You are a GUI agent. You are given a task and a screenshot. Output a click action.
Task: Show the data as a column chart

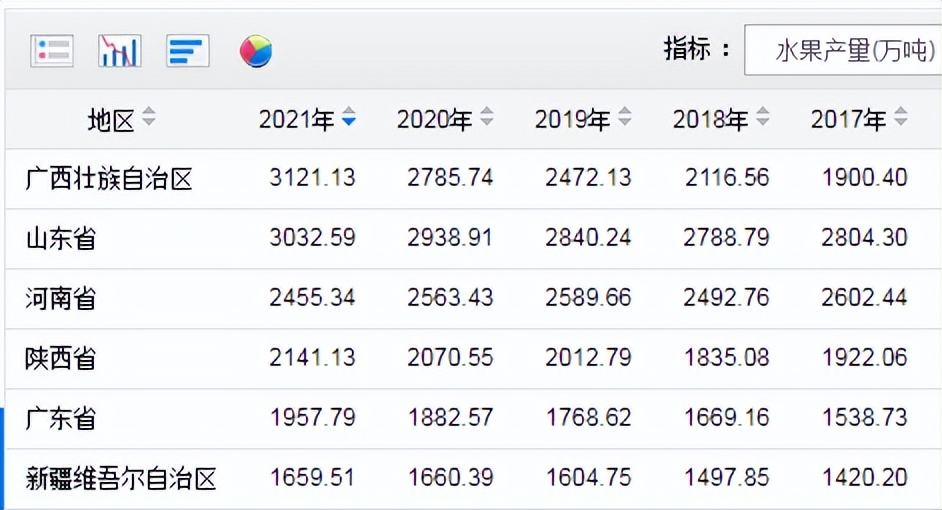119,50
